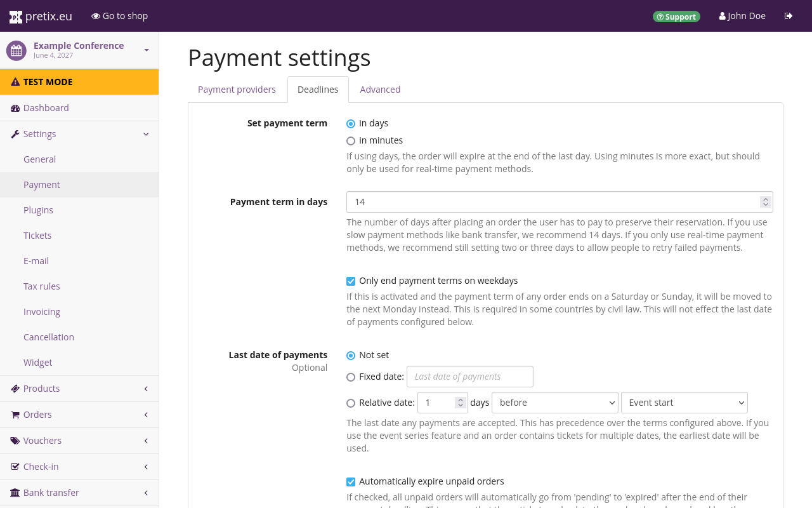
Task: Open Tickets settings in sidebar
Action: coord(79,236)
